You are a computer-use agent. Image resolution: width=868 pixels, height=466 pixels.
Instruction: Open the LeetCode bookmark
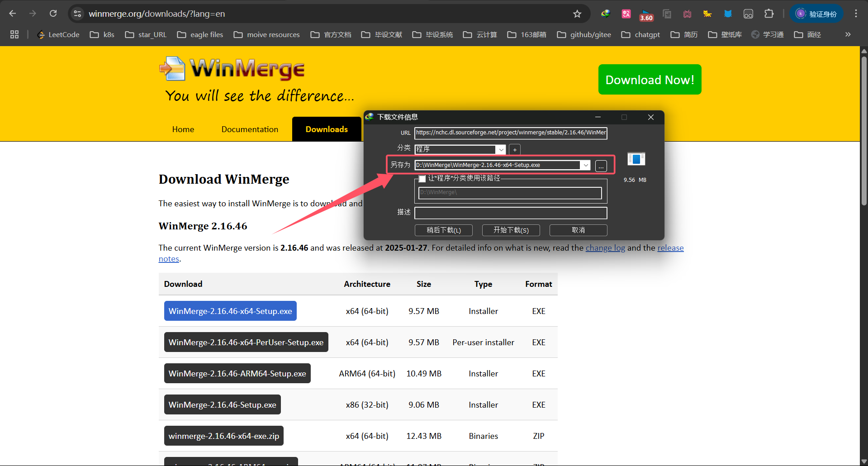[58, 34]
